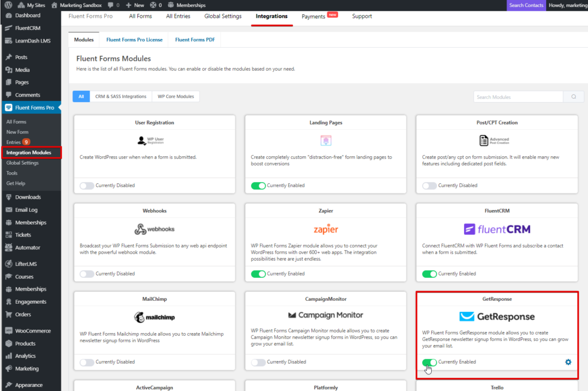
Task: Switch to the Integrations tab
Action: click(272, 16)
